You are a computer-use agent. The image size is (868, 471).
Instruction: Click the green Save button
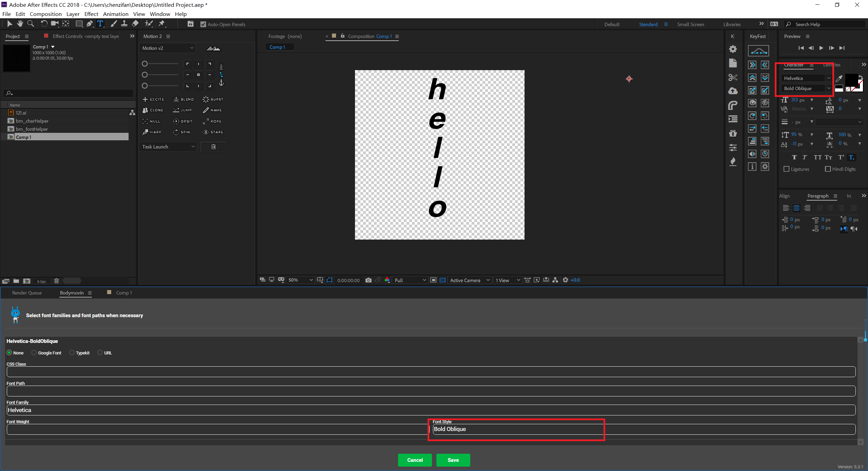click(453, 460)
